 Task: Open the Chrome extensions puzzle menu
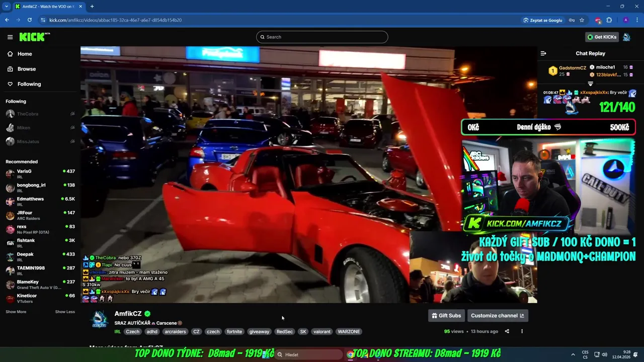[609, 20]
